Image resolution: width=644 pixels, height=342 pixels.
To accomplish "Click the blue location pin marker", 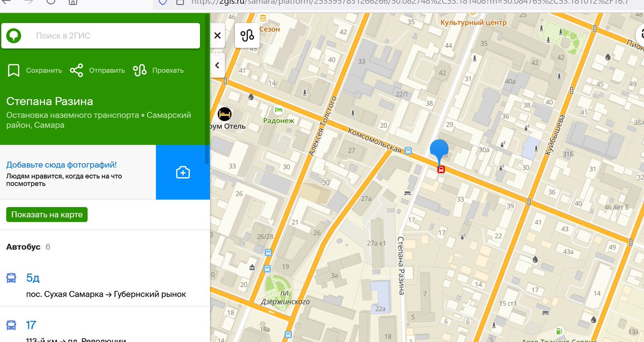I will pos(440,150).
